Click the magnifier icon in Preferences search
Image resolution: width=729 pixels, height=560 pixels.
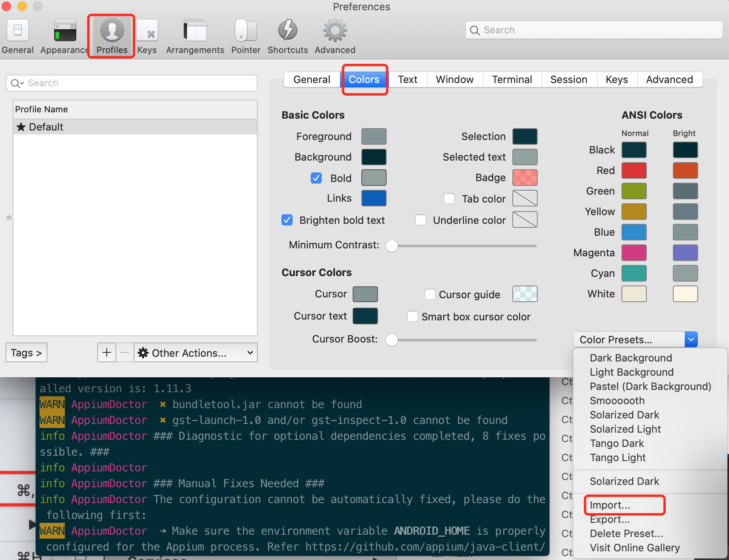coord(475,30)
